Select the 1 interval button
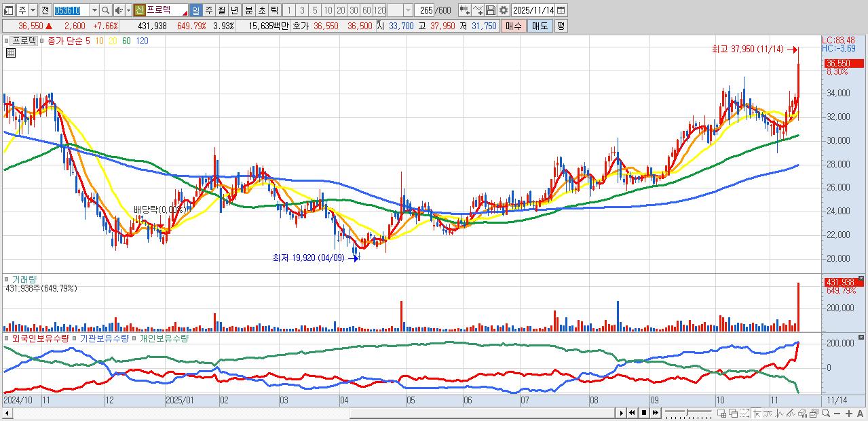Viewport: 868px width, 421px height. pos(288,10)
